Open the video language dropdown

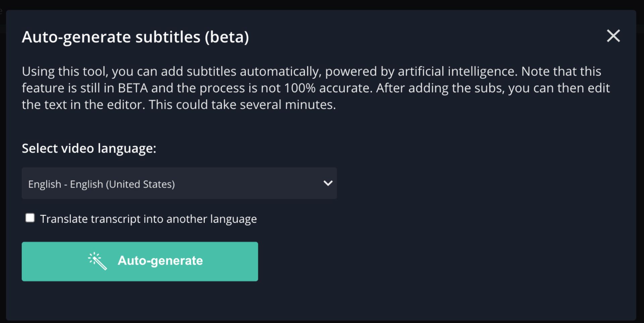(179, 183)
